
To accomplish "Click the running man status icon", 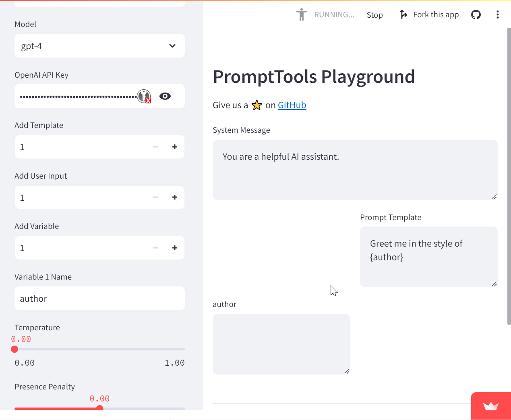I will (301, 15).
